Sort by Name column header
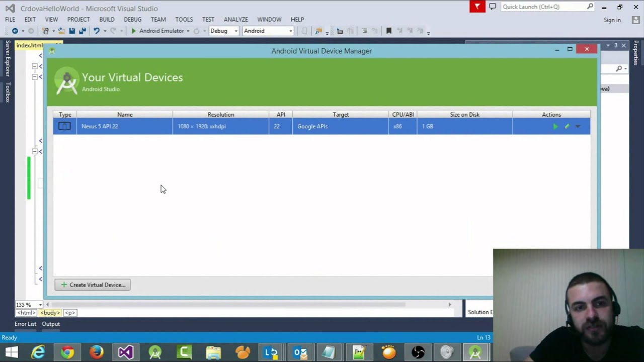644x362 pixels. pos(125,115)
